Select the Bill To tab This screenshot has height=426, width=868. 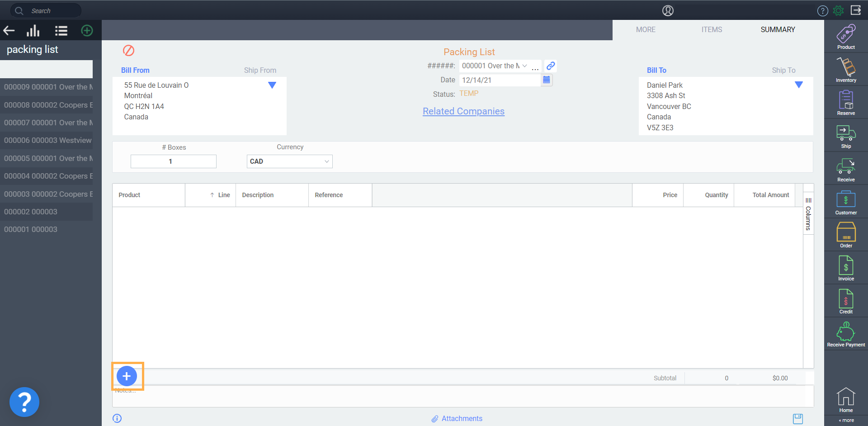(x=656, y=70)
